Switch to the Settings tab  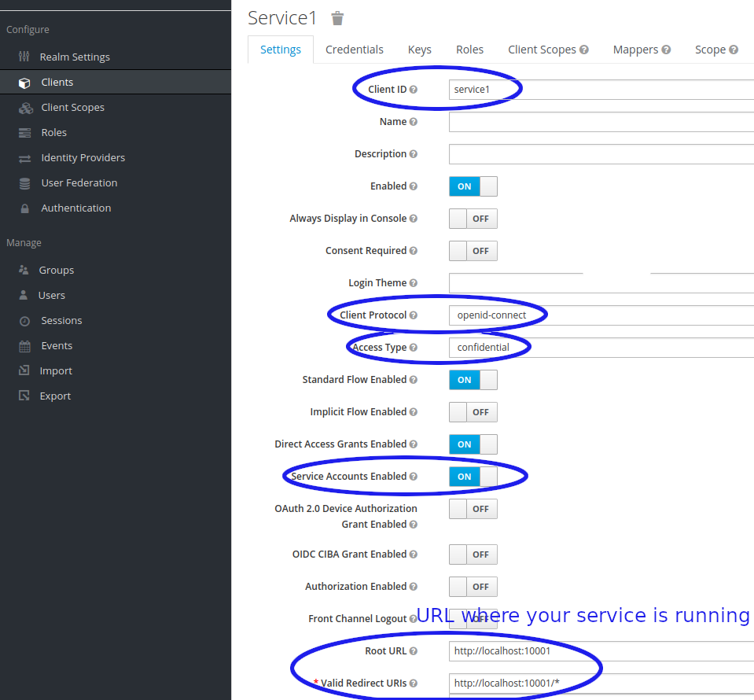(281, 50)
